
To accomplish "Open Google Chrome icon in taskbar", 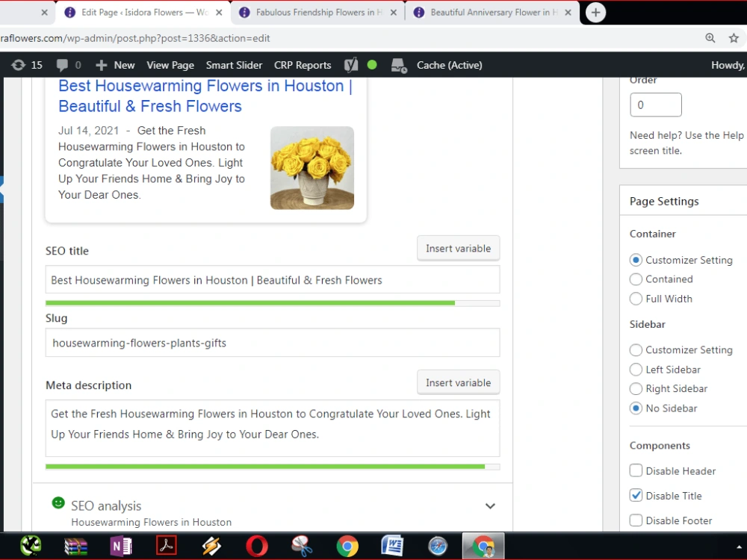I will click(x=347, y=547).
